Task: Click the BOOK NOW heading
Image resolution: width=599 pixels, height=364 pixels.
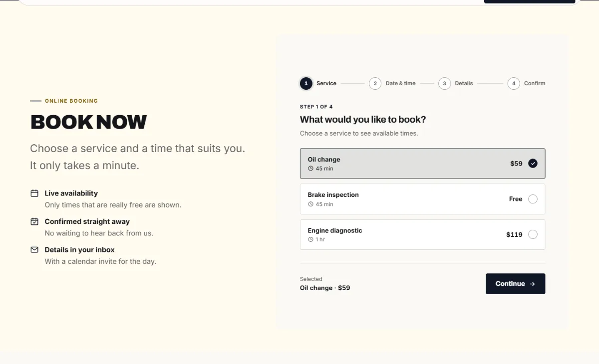Action: coord(89,122)
